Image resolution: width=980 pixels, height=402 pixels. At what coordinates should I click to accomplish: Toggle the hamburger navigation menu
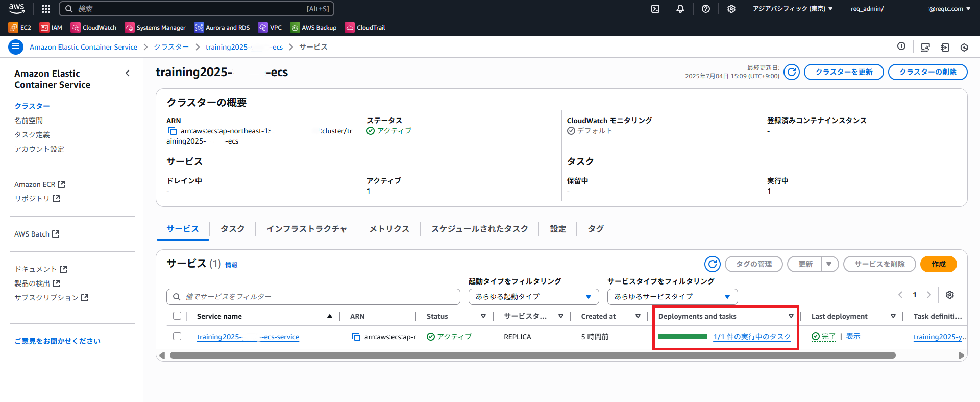click(x=16, y=47)
